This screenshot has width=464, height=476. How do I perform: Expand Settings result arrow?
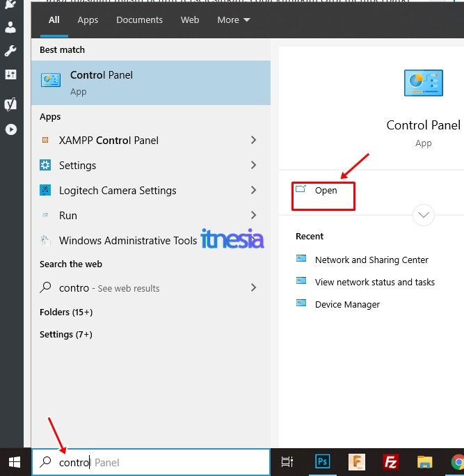click(254, 165)
